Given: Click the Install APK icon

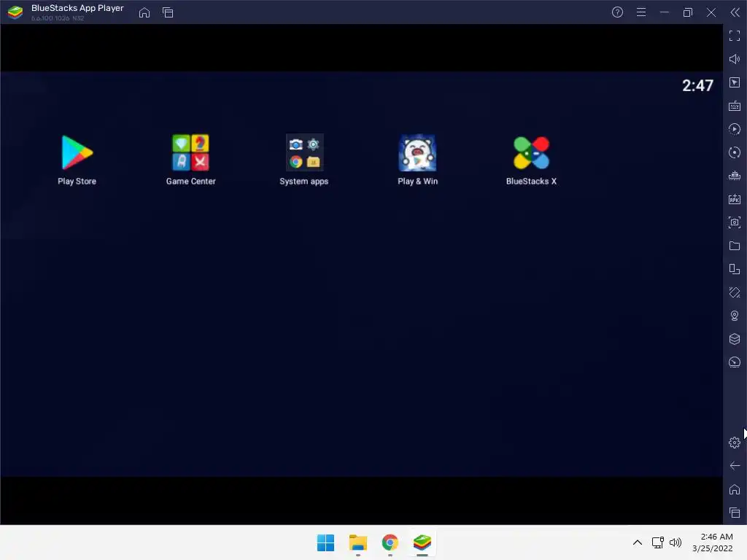Looking at the screenshot, I should [735, 199].
